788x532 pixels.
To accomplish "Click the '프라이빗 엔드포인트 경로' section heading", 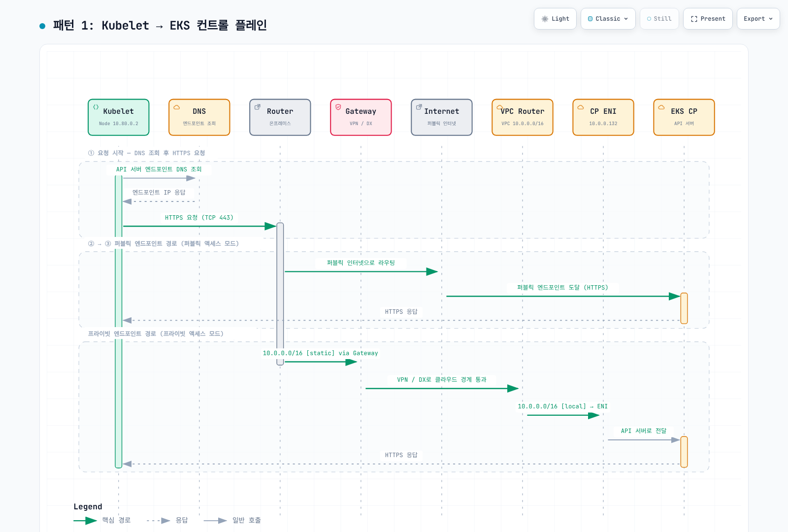I will point(156,333).
